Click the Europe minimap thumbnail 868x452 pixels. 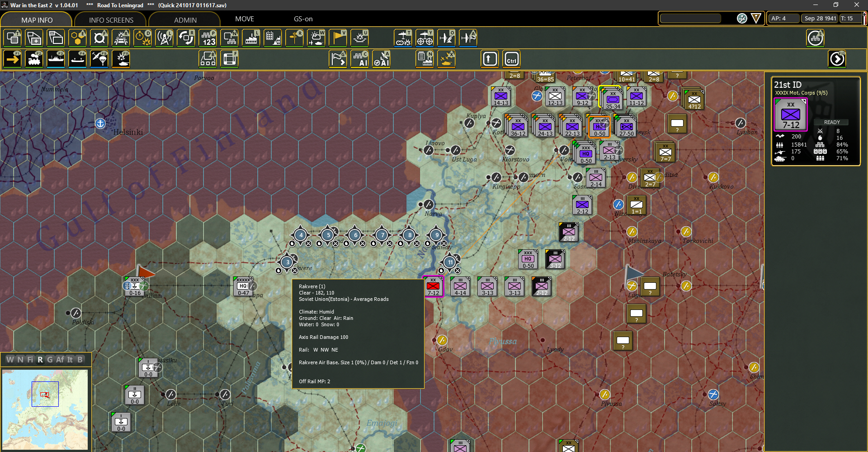tap(45, 410)
